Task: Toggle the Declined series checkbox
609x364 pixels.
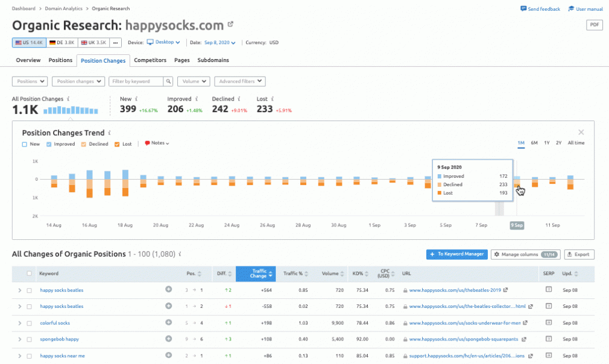Action: click(x=83, y=145)
